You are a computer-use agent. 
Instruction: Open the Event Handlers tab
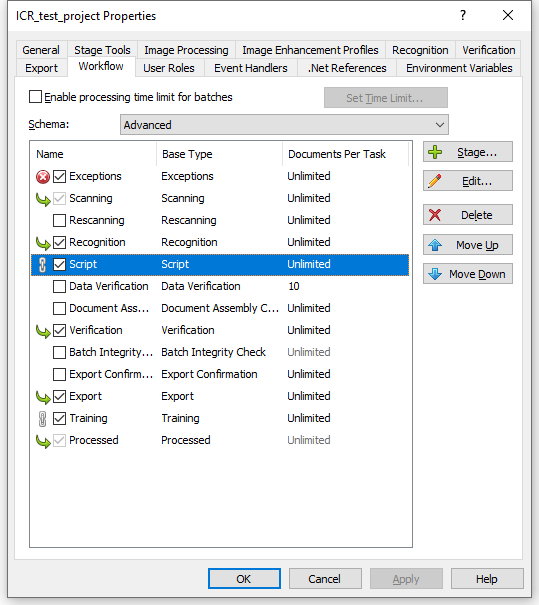(x=251, y=68)
